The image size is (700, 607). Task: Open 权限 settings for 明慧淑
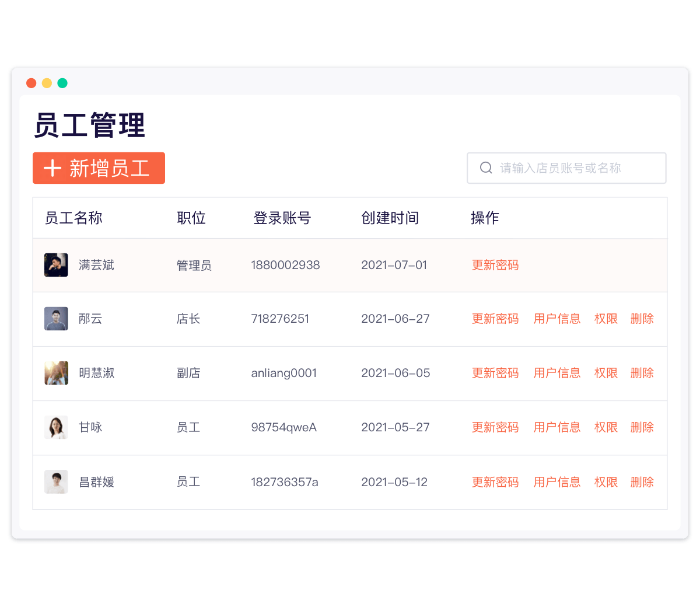605,373
